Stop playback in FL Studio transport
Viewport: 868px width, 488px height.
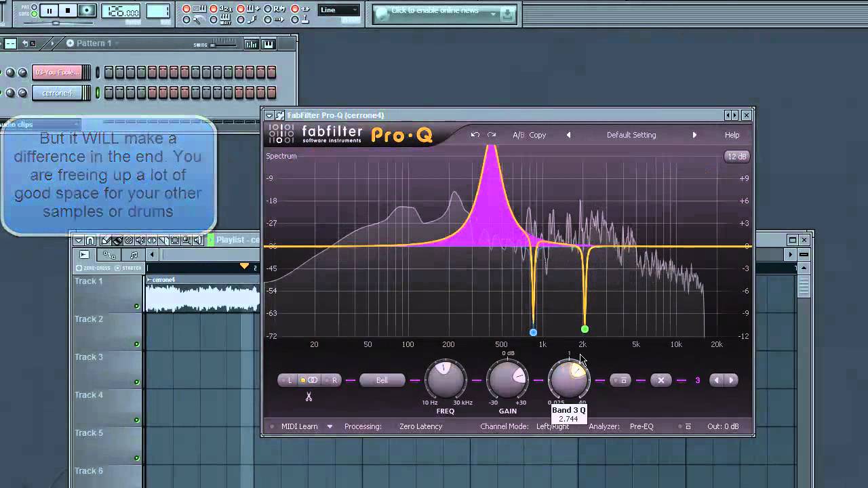point(68,11)
